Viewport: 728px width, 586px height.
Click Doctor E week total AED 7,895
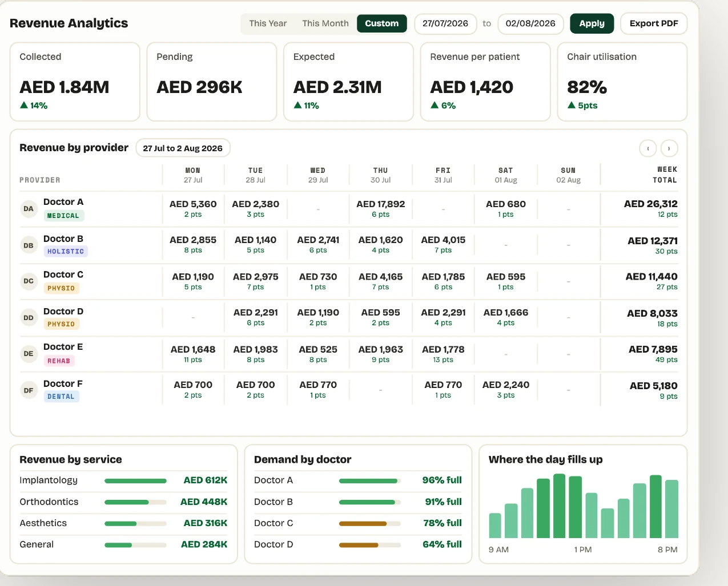[x=653, y=354]
